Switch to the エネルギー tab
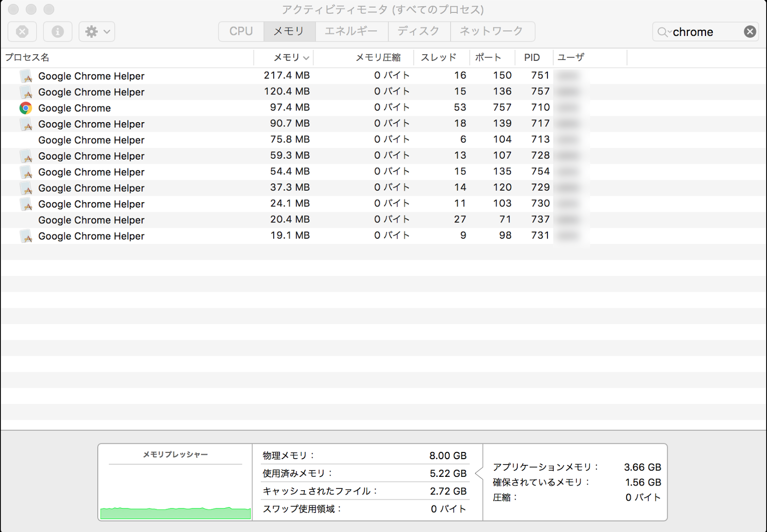767x532 pixels. pyautogui.click(x=351, y=31)
